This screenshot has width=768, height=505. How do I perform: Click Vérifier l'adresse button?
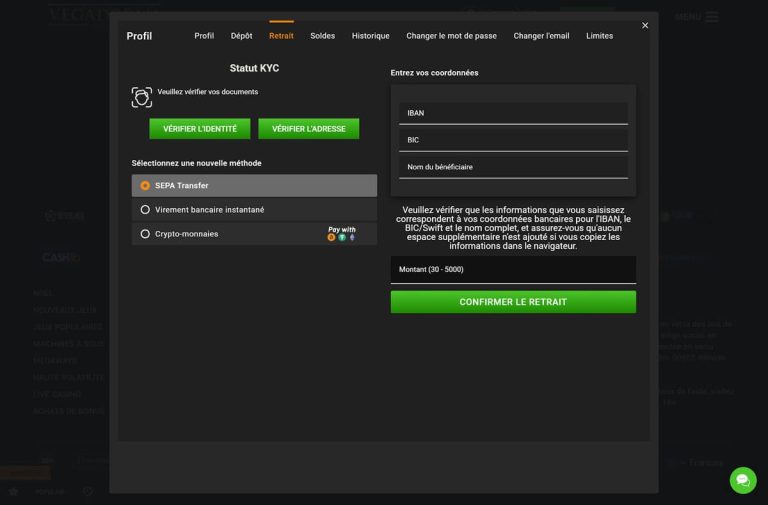click(x=309, y=128)
